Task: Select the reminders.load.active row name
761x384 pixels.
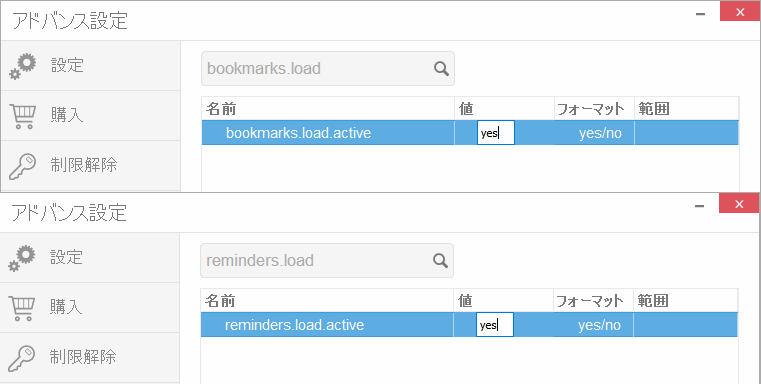Action: (x=294, y=325)
